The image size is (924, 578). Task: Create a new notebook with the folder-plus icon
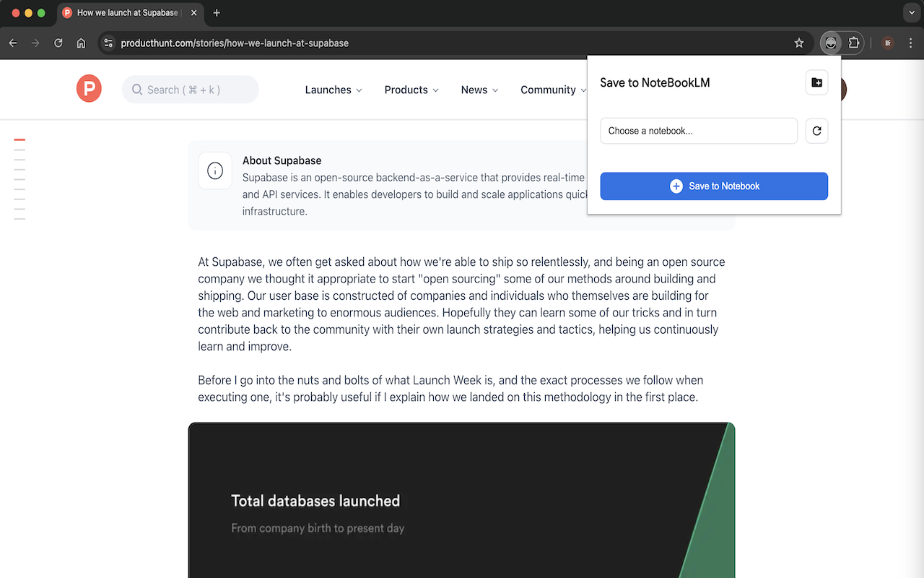[x=816, y=82]
